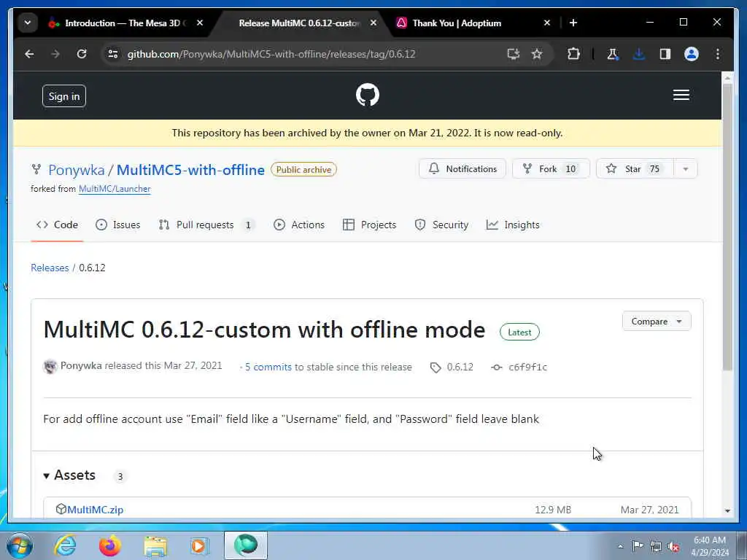The image size is (747, 560).
Task: Switch to Thank You Adoptium tab
Action: [x=457, y=23]
